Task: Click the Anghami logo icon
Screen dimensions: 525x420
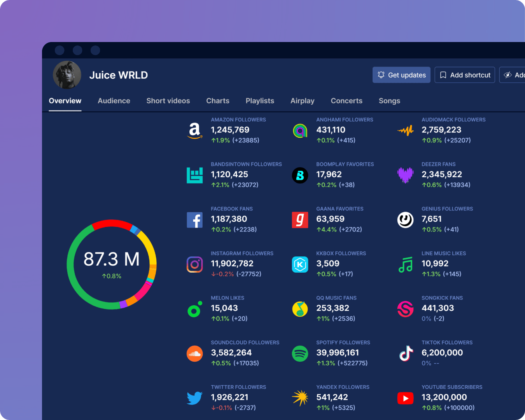Action: pyautogui.click(x=300, y=131)
